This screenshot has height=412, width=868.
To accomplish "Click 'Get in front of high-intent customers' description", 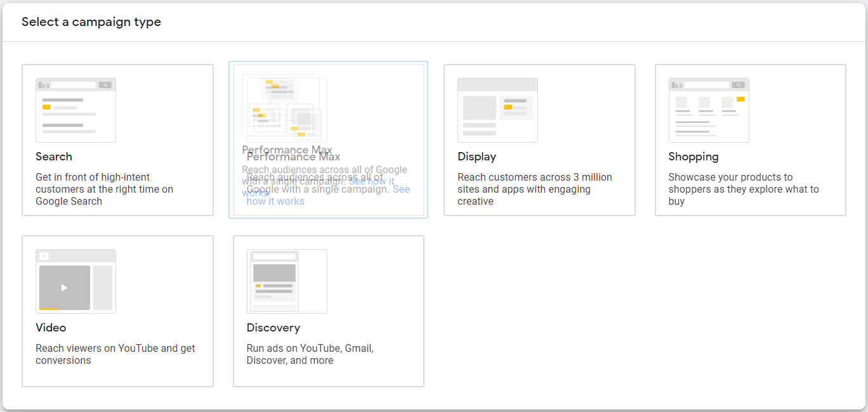I will (104, 189).
